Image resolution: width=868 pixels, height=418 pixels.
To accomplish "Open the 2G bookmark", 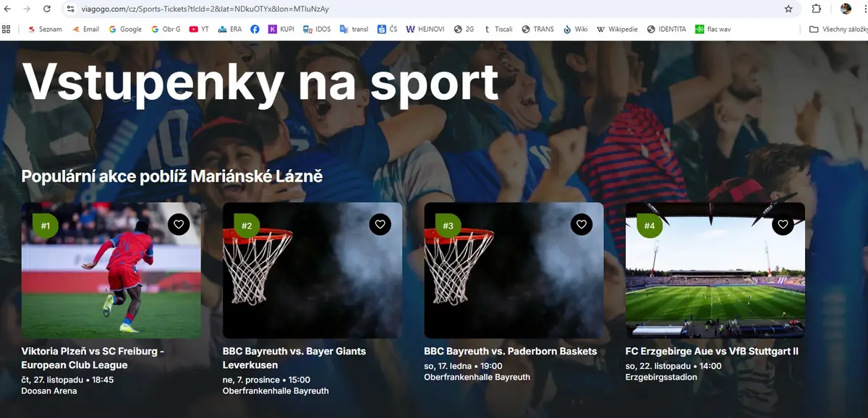I will click(x=464, y=29).
